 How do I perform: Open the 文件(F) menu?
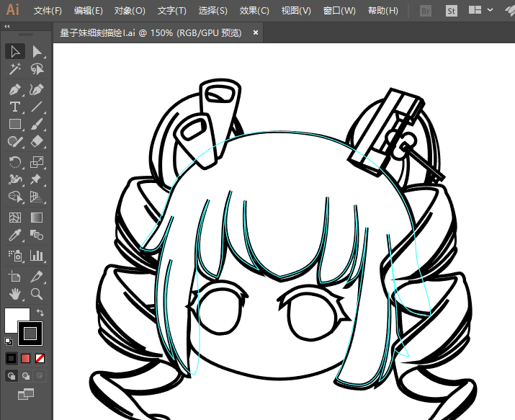click(48, 11)
